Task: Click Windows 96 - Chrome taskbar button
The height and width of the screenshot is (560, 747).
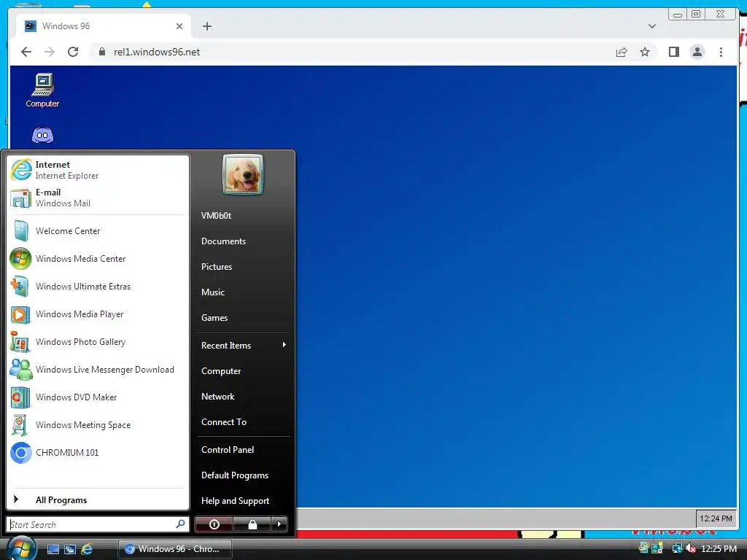Action: (x=175, y=549)
